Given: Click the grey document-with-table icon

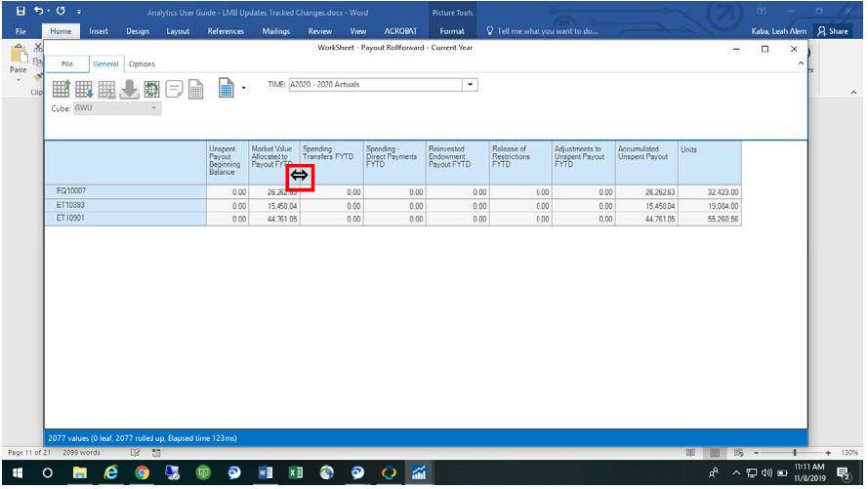Looking at the screenshot, I should click(x=196, y=89).
